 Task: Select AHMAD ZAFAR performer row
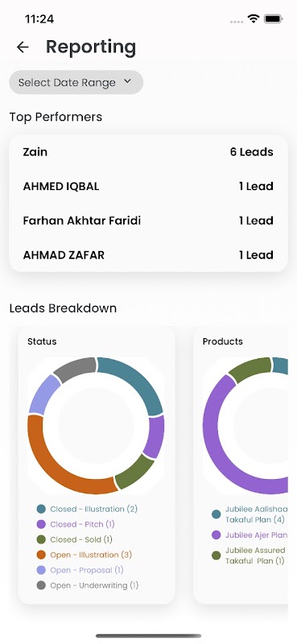(x=148, y=255)
